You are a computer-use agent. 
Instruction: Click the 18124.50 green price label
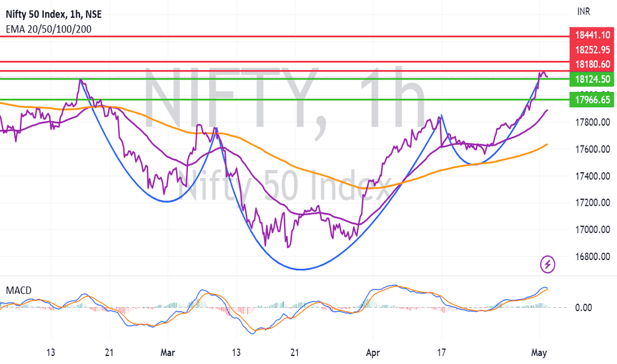(593, 79)
